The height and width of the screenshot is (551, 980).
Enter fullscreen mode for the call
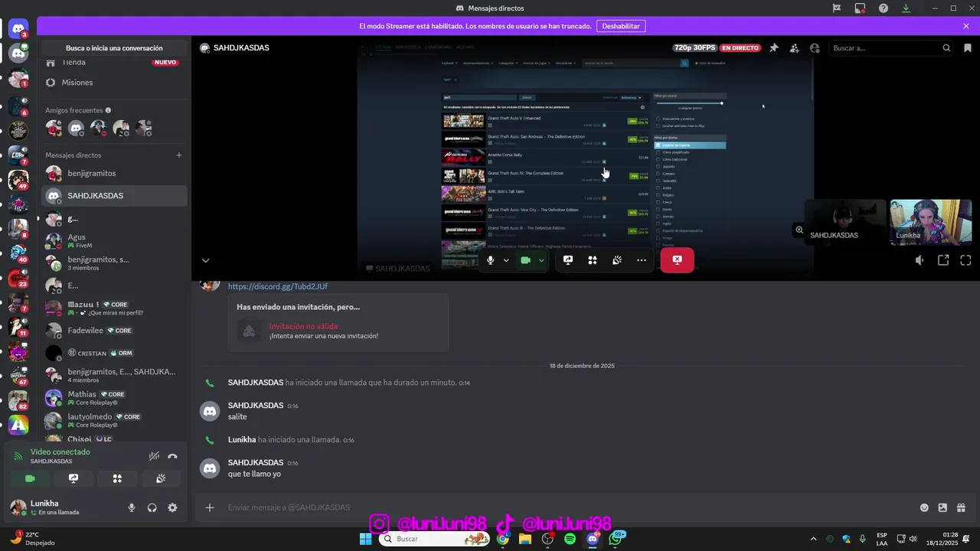[x=965, y=260]
